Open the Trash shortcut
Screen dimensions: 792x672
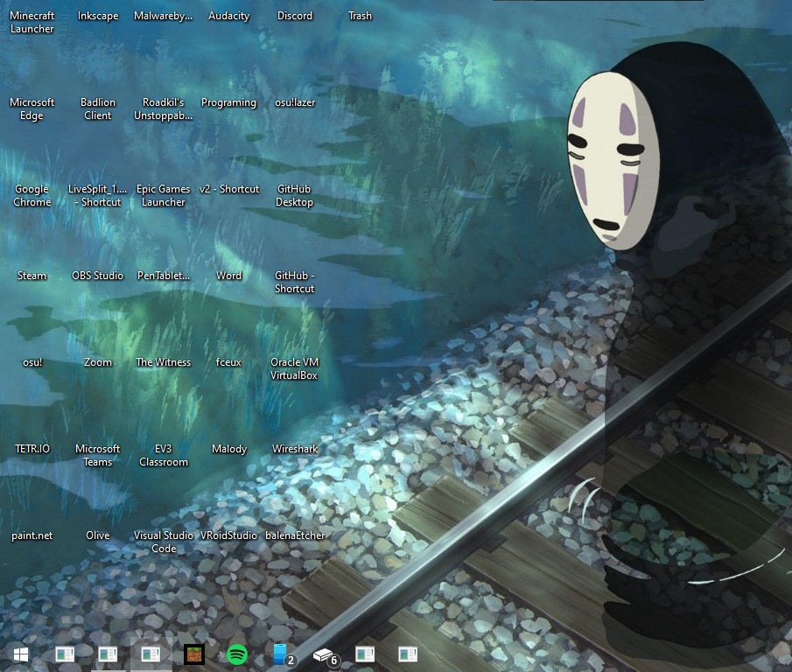[x=360, y=16]
